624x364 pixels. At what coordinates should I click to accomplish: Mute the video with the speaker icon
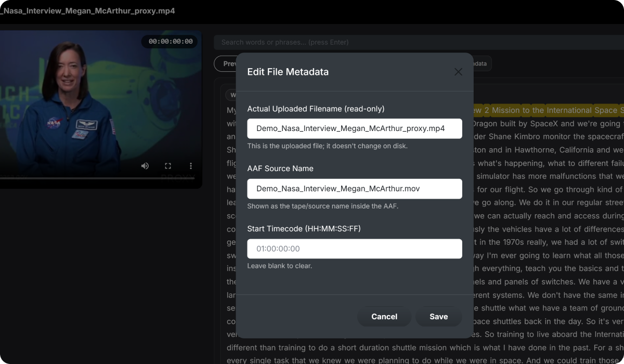145,166
